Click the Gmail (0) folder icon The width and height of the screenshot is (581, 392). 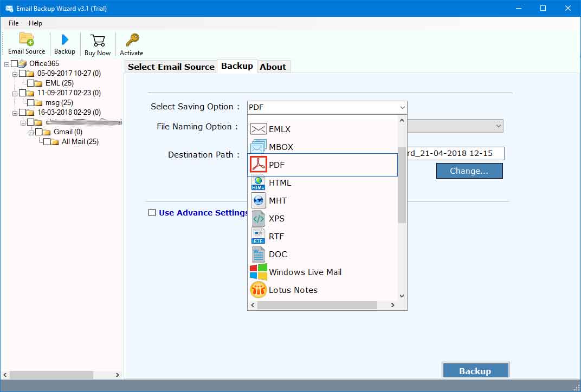46,132
